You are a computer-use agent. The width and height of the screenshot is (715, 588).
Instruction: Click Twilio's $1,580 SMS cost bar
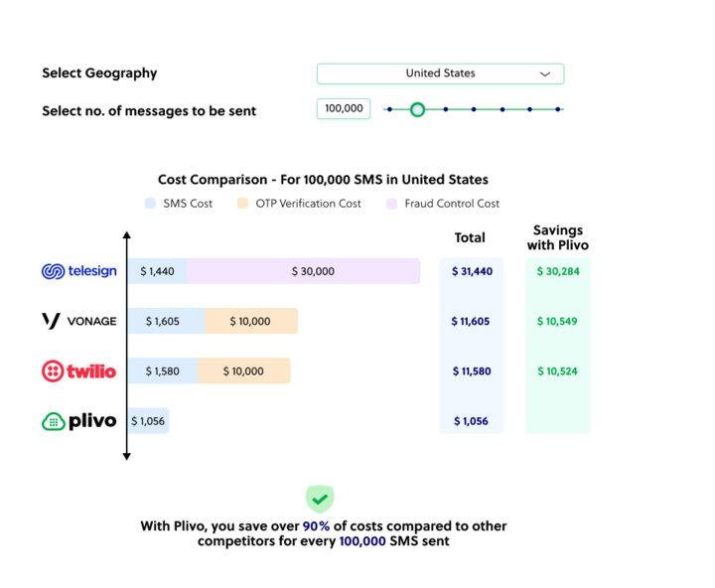point(162,371)
